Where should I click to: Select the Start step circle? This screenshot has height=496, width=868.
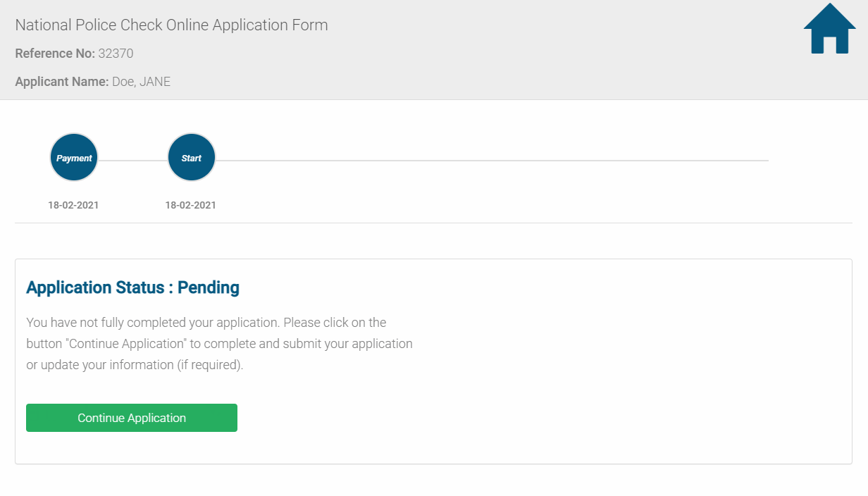pos(191,158)
